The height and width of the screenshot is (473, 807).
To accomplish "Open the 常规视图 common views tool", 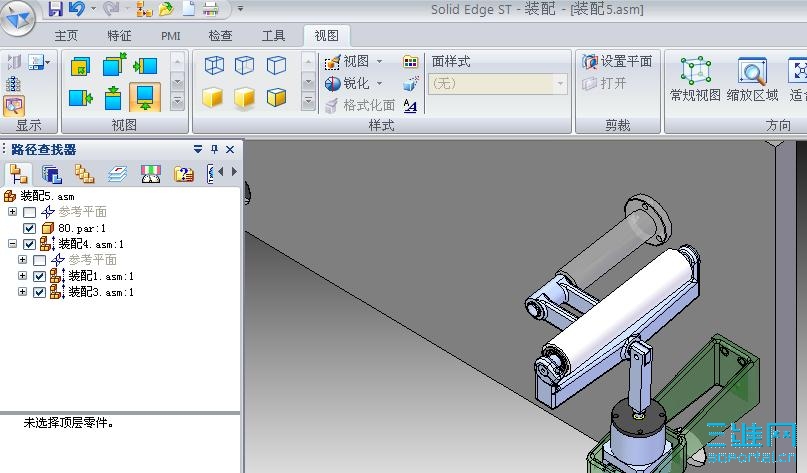I will (695, 79).
